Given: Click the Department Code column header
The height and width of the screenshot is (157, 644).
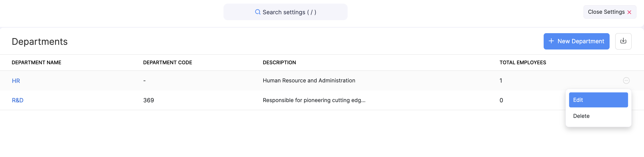Looking at the screenshot, I should coord(167,62).
